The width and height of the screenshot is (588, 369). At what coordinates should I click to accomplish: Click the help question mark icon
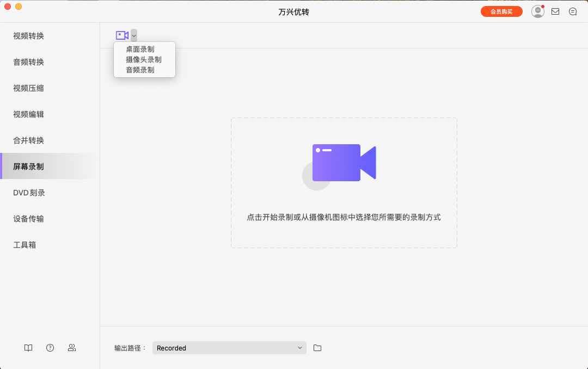[x=50, y=348]
